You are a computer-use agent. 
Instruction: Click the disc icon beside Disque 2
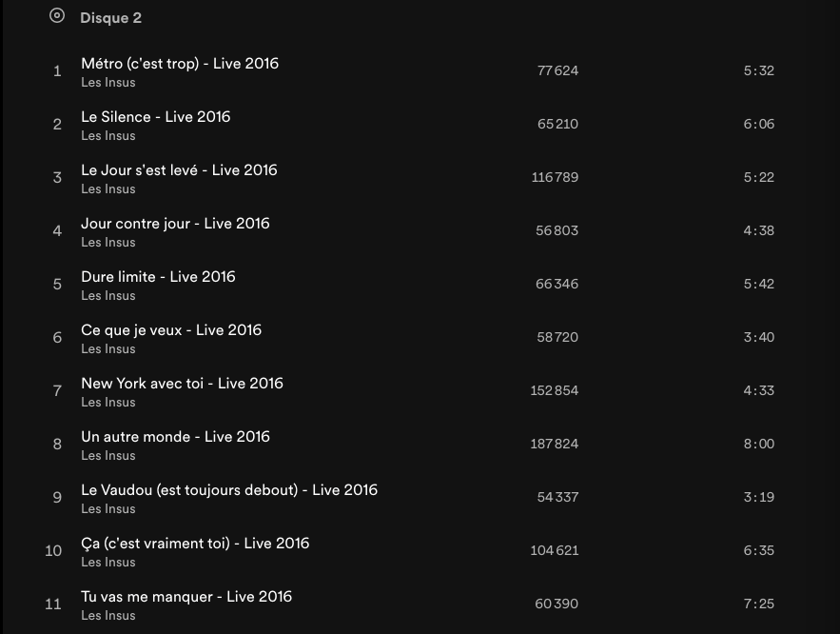coord(57,16)
